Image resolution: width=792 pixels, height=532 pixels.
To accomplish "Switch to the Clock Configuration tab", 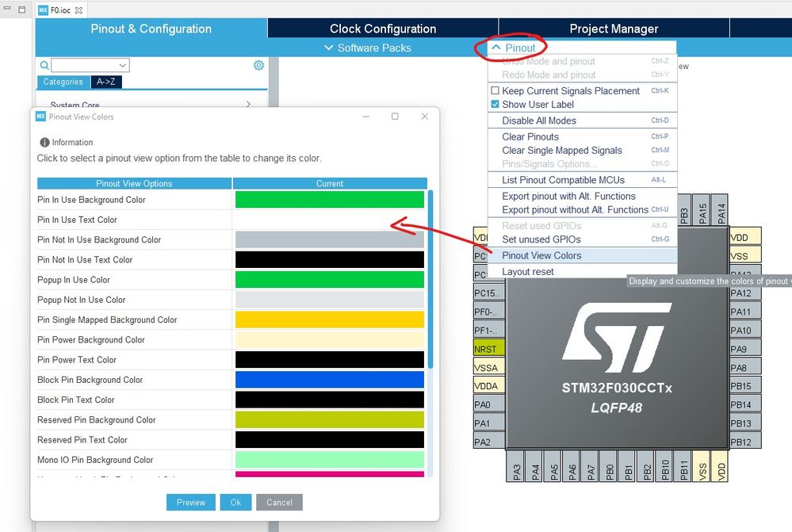I will pos(383,29).
